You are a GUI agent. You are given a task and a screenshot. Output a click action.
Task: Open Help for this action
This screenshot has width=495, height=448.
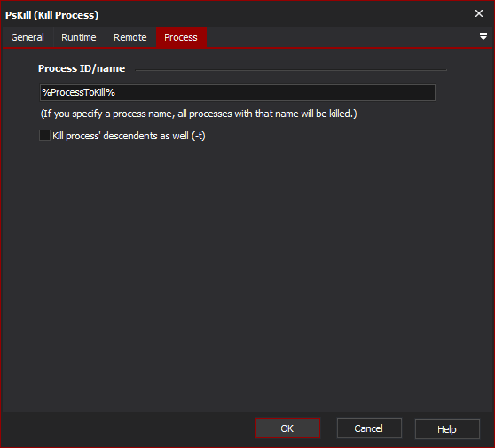pos(447,428)
